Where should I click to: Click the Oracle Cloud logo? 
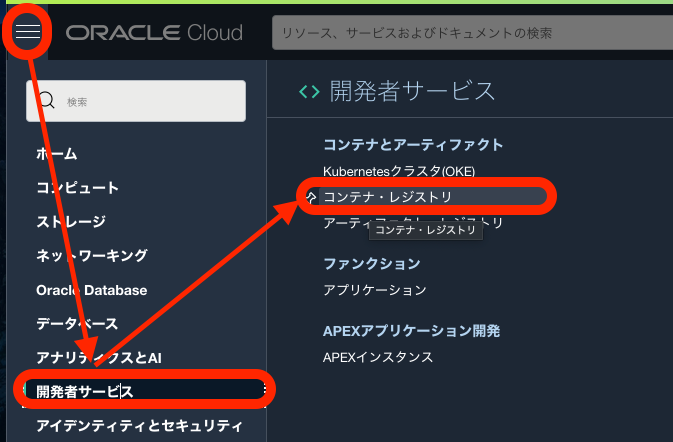(x=154, y=33)
